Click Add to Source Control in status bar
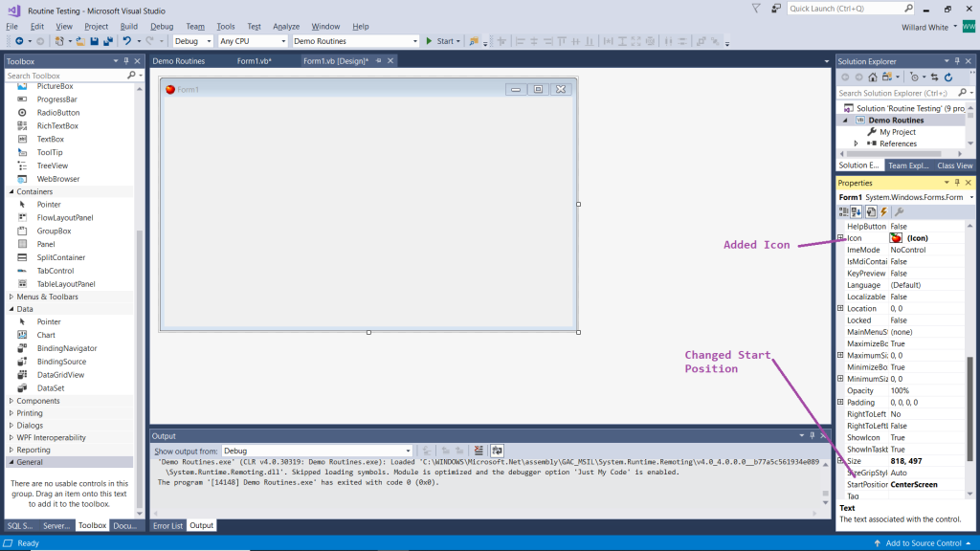This screenshot has width=980, height=551. point(924,543)
